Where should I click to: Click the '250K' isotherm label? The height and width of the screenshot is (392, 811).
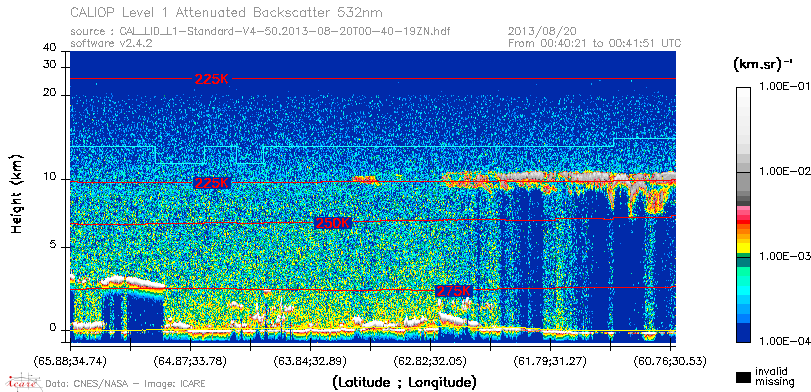[x=333, y=223]
